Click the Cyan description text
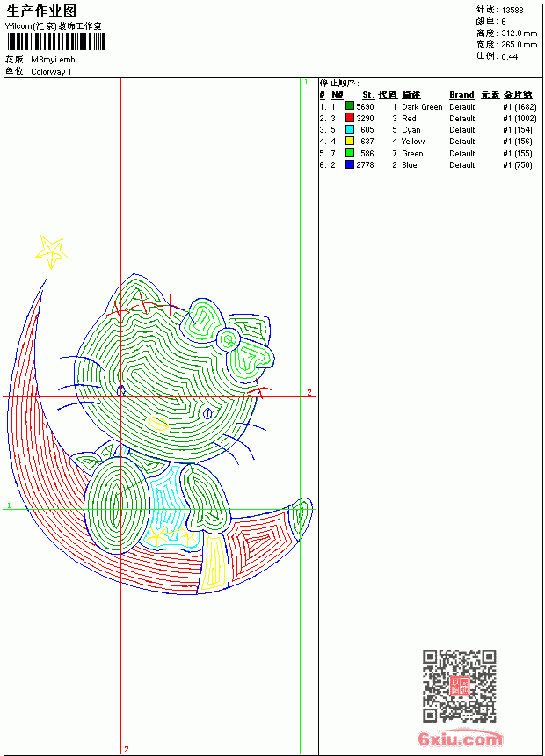The width and height of the screenshot is (545, 756). coord(411,130)
